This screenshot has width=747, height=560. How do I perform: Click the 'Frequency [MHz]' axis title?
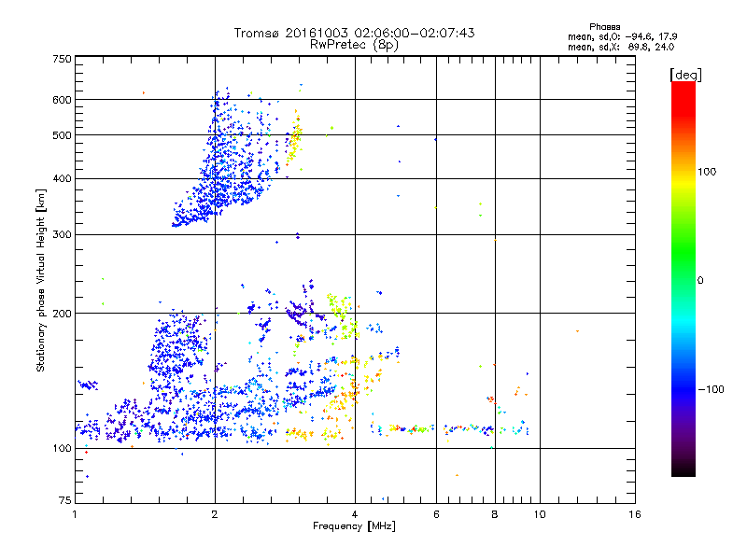pyautogui.click(x=354, y=526)
